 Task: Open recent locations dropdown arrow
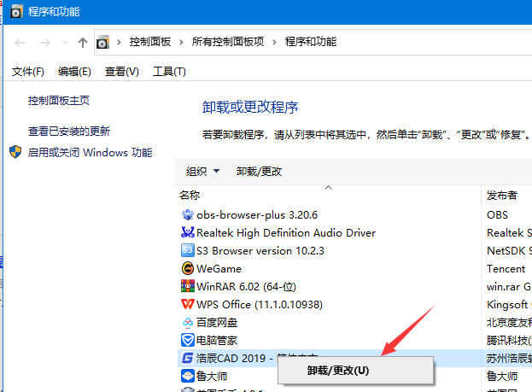tap(65, 43)
